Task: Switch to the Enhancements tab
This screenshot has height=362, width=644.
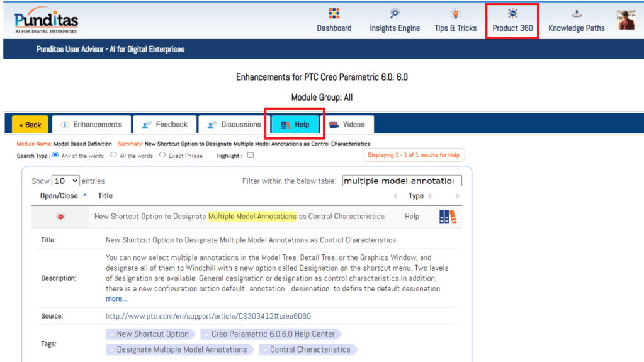Action: point(91,125)
